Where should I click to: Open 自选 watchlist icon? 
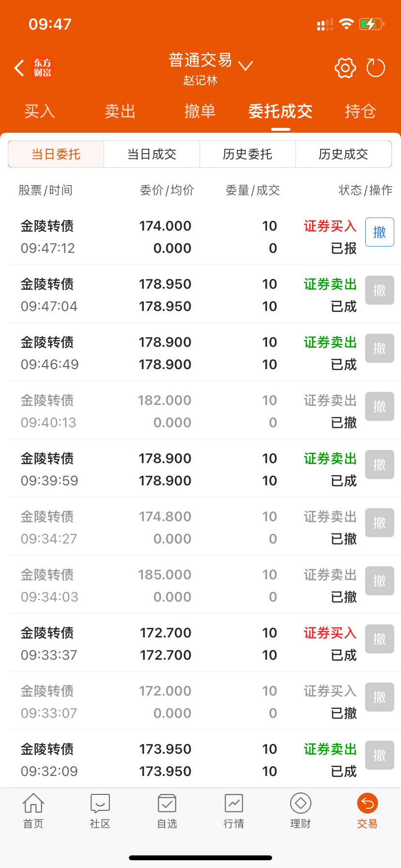pyautogui.click(x=167, y=811)
